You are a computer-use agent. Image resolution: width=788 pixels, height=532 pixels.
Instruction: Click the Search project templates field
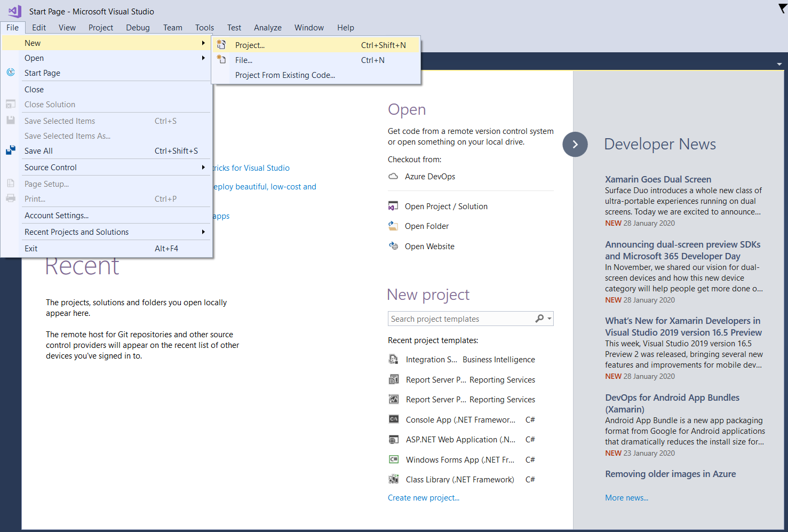coord(461,319)
